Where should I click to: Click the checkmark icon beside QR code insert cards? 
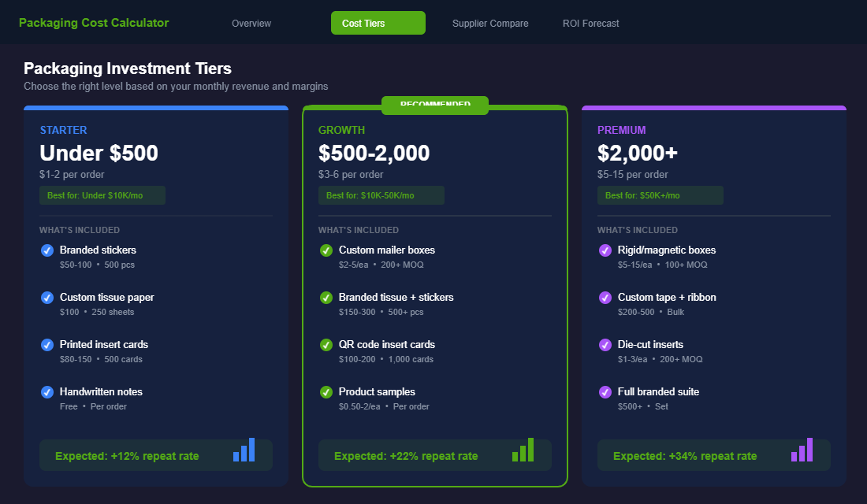[x=326, y=345]
